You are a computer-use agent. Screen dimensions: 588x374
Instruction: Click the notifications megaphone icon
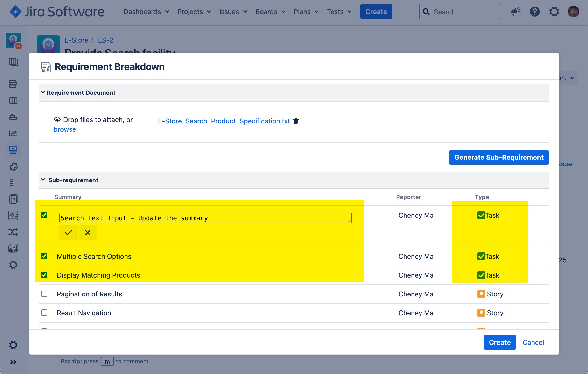[x=515, y=12]
